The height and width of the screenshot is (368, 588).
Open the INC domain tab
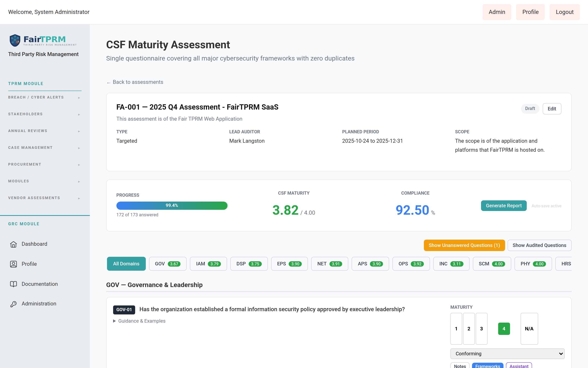[x=451, y=264]
